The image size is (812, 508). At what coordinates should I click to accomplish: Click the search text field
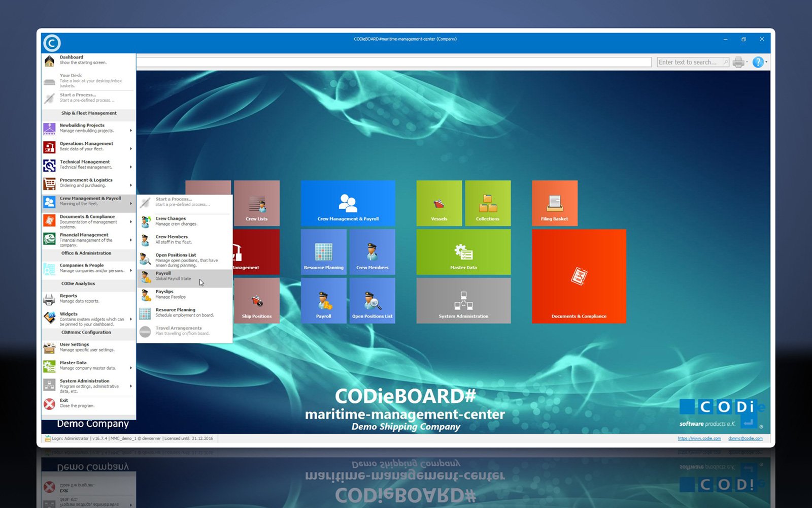689,62
